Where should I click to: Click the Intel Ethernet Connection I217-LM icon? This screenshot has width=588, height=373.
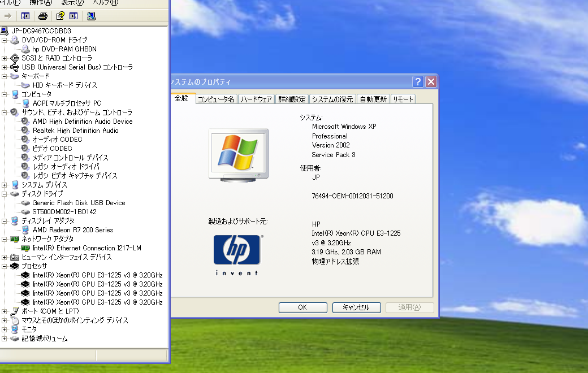point(25,248)
